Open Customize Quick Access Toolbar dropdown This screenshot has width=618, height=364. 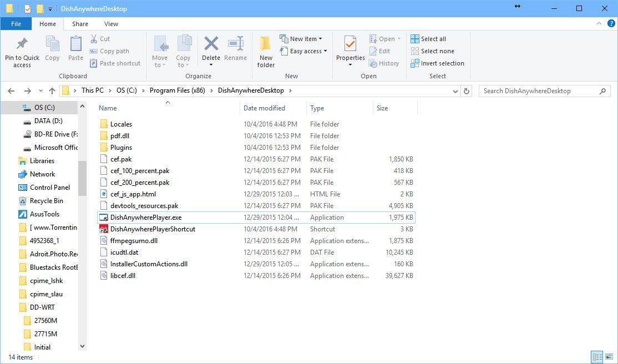(50, 9)
